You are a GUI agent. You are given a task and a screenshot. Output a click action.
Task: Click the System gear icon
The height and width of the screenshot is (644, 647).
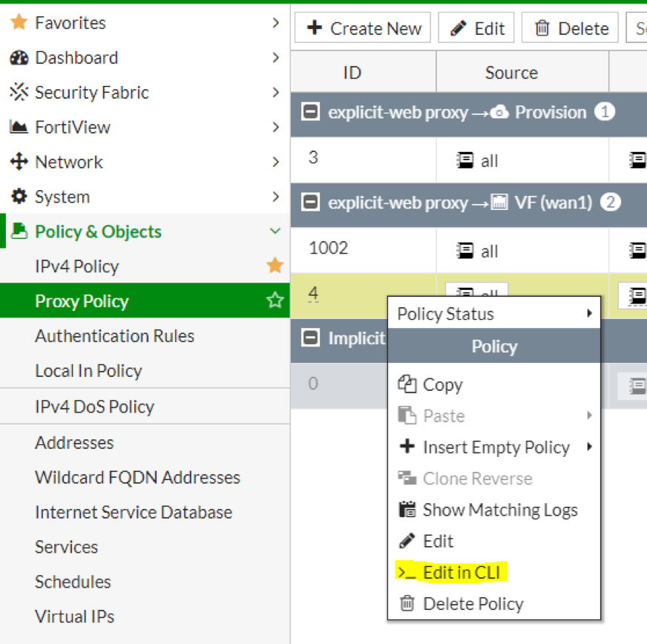(19, 197)
